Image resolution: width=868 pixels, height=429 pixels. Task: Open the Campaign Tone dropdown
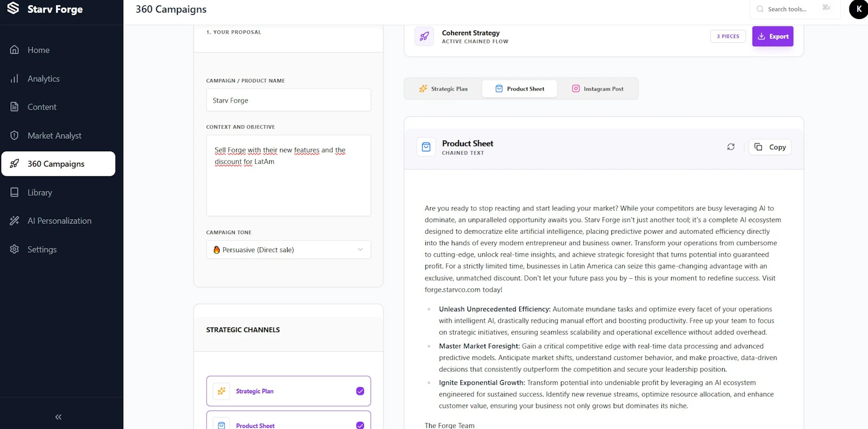click(289, 250)
